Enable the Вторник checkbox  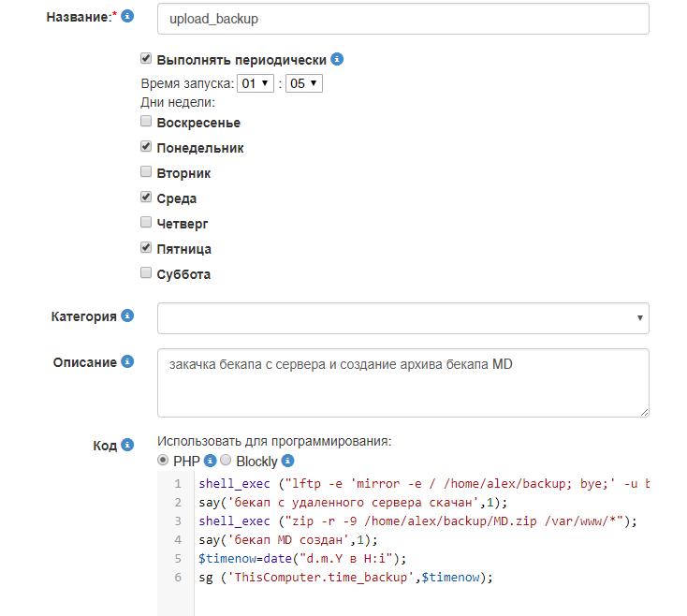pos(146,172)
